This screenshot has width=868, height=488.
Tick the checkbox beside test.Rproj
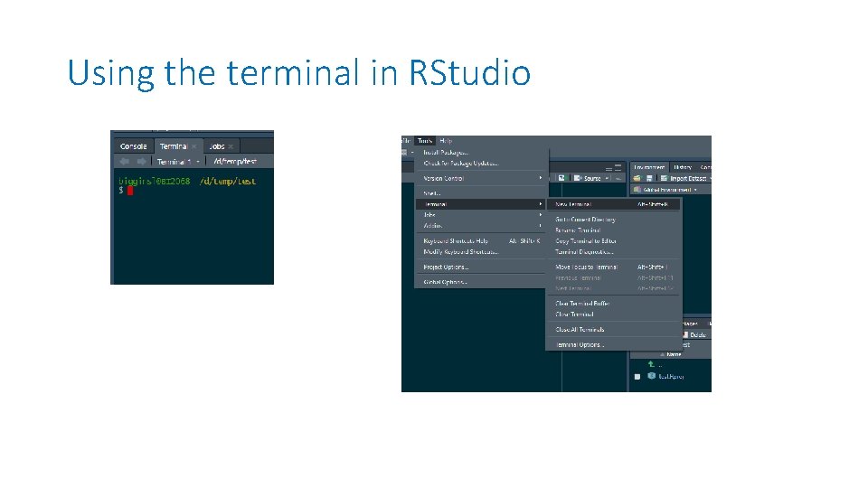pyautogui.click(x=637, y=376)
